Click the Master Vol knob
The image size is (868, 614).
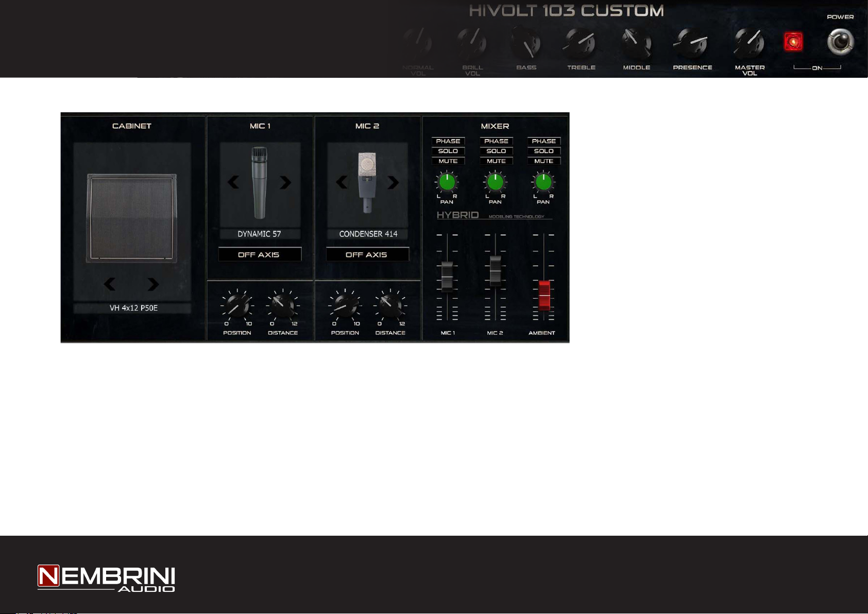(750, 43)
